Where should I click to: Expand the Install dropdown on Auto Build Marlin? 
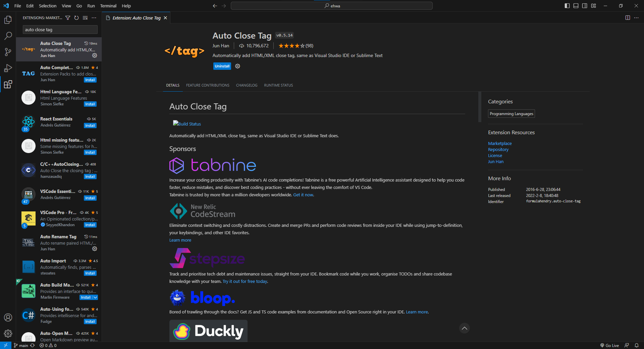(x=95, y=297)
